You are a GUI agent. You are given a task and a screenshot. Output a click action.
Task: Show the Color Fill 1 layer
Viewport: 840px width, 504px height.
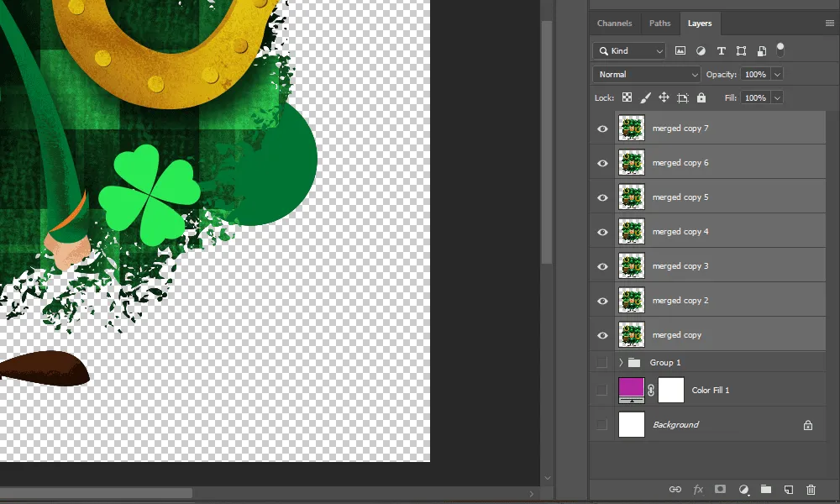602,390
